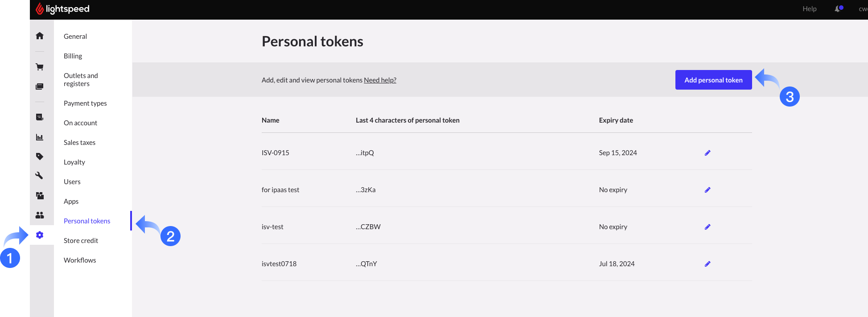Viewport: 868px width, 317px height.
Task: Click the Lightspeed logo
Action: tap(63, 9)
